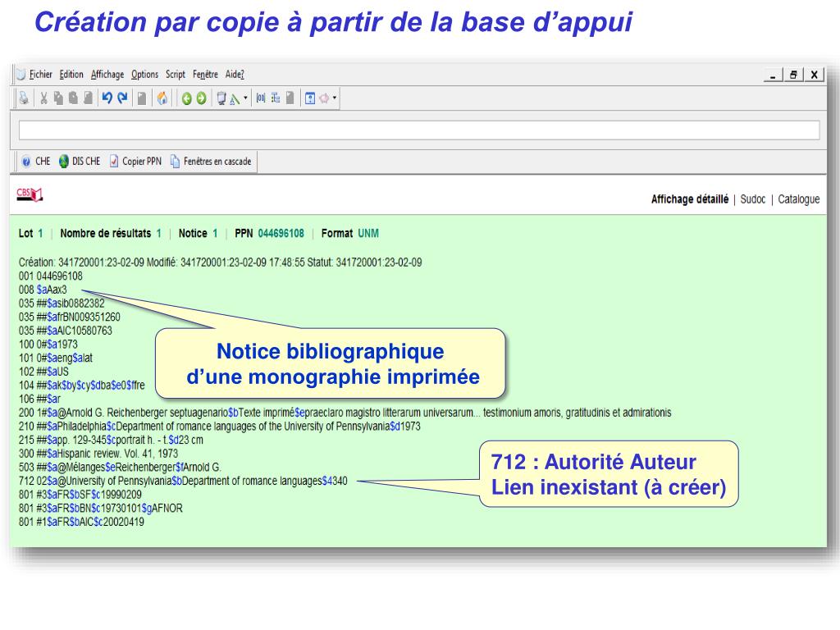840x630 pixels.
Task: Open the Fenêtre menu
Action: (x=205, y=75)
